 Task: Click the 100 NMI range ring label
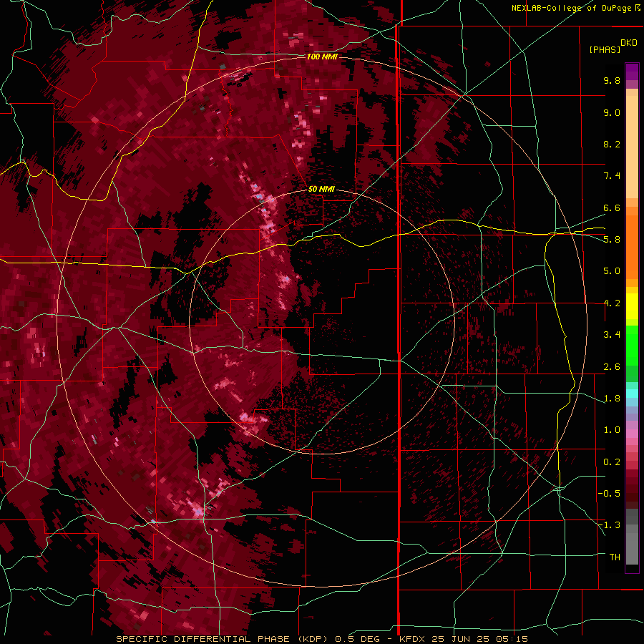(322, 57)
